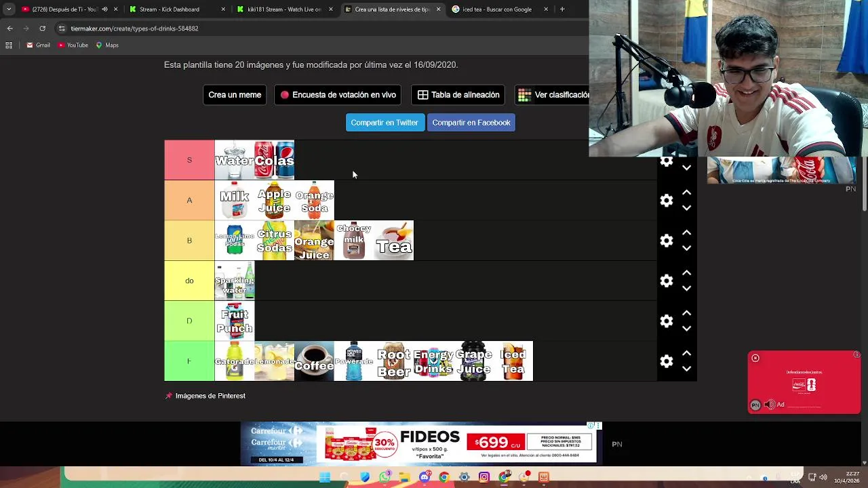The width and height of the screenshot is (868, 488).
Task: Open Tabla de alineación button
Action: (x=458, y=95)
